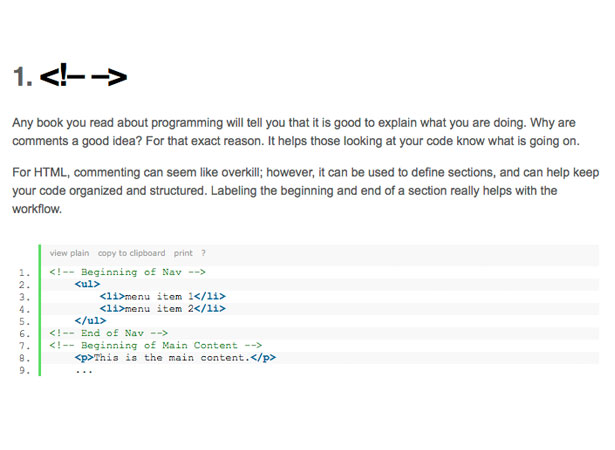Click the opening <ul> tag on line 2
This screenshot has width=615, height=450.
[87, 284]
